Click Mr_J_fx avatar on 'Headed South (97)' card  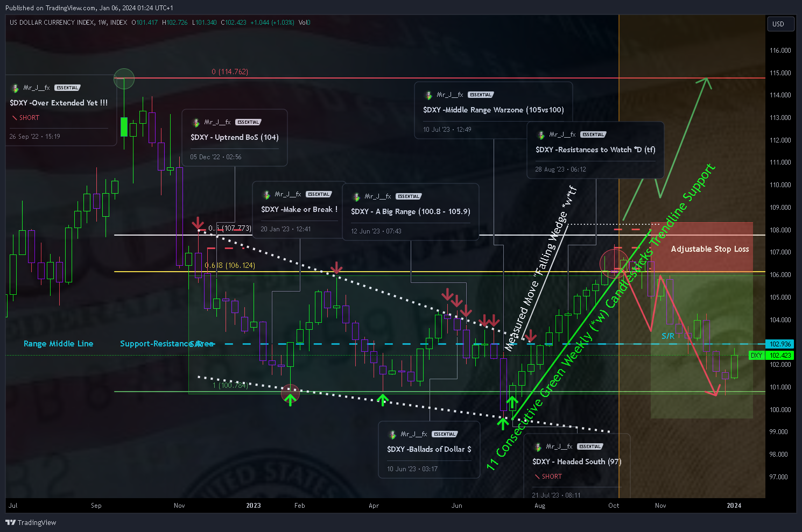pyautogui.click(x=537, y=446)
